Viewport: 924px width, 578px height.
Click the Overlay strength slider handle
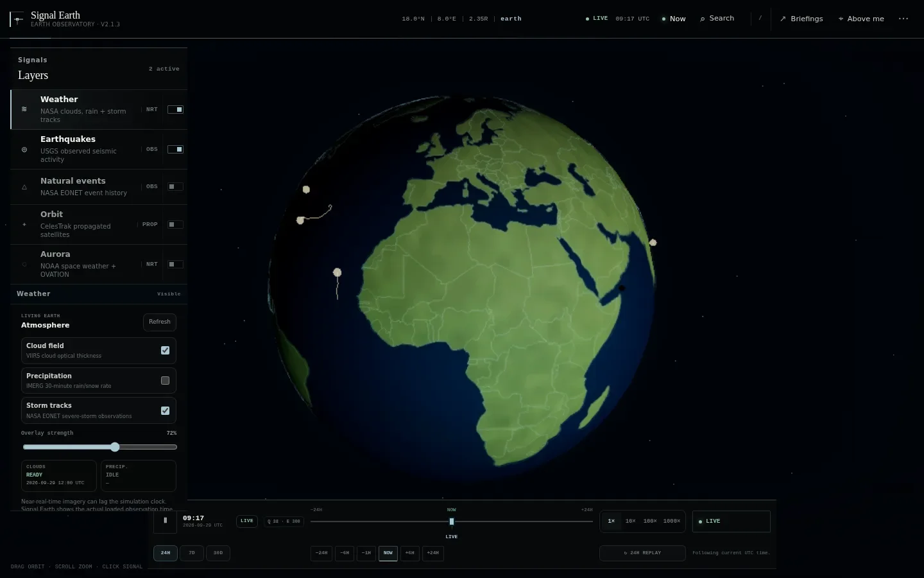click(115, 447)
